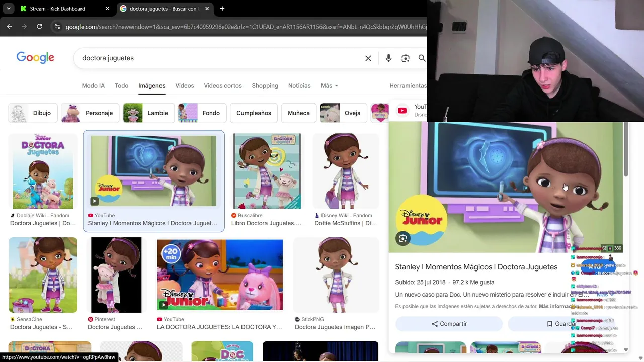Open the Herramientas options
Screen dimensions: 644x362
tap(408, 86)
